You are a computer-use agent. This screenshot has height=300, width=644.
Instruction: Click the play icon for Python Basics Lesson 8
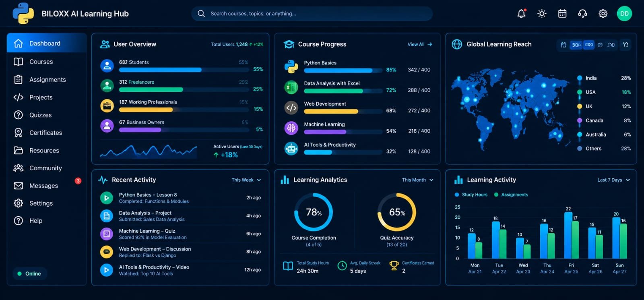pyautogui.click(x=106, y=198)
